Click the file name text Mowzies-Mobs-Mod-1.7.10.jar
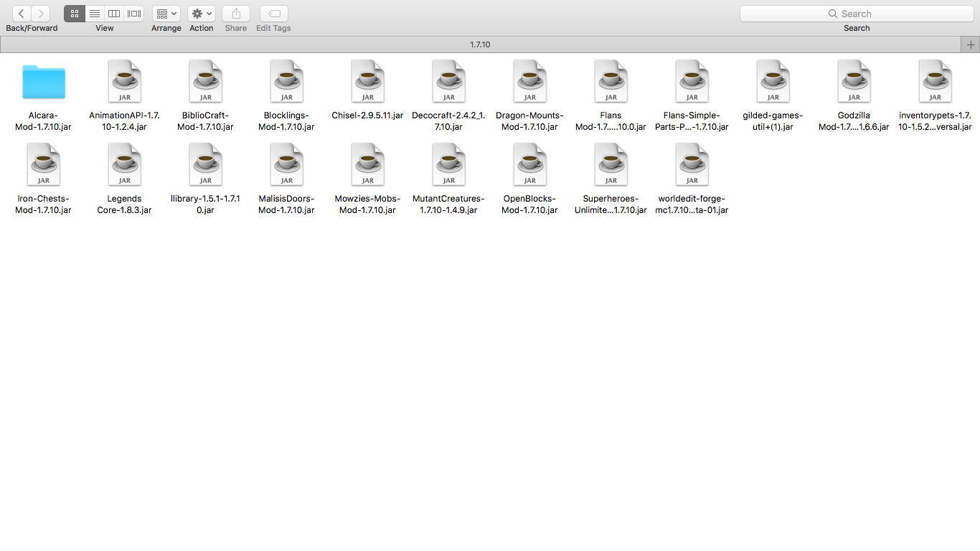 point(368,204)
